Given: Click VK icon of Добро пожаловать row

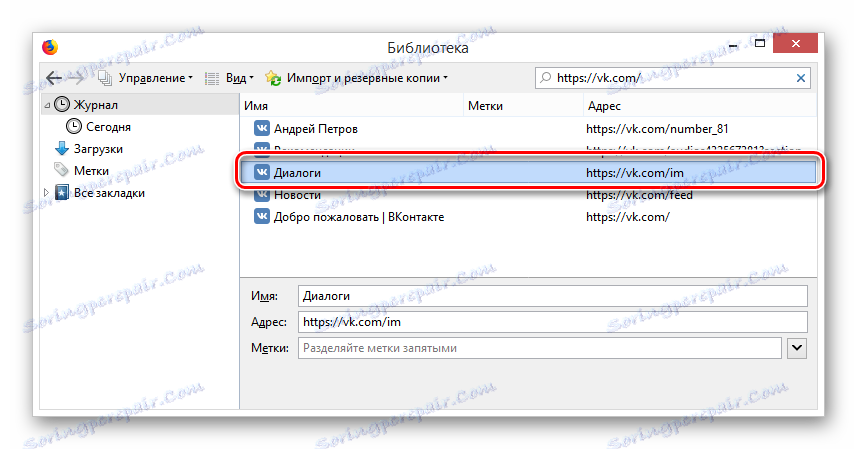Looking at the screenshot, I should 262,217.
